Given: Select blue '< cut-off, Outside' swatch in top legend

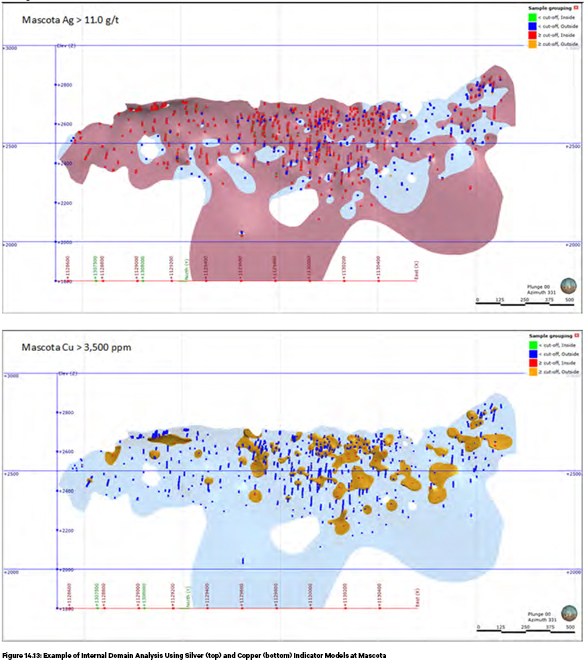Looking at the screenshot, I should 532,26.
